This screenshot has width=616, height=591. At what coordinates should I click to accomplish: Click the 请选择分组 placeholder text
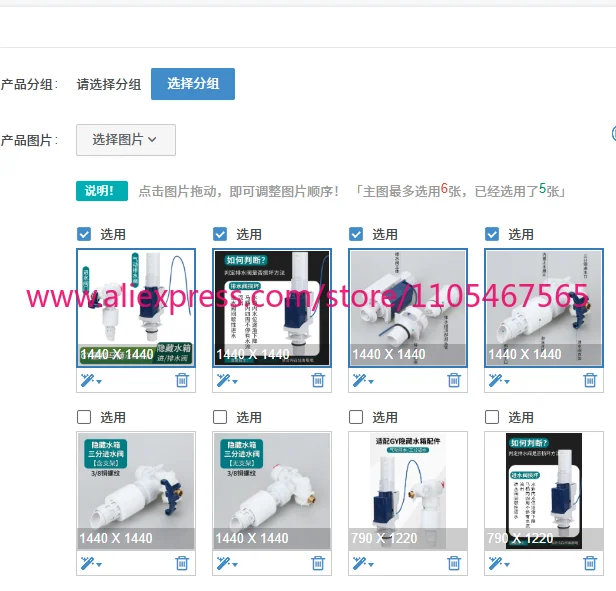click(x=109, y=84)
